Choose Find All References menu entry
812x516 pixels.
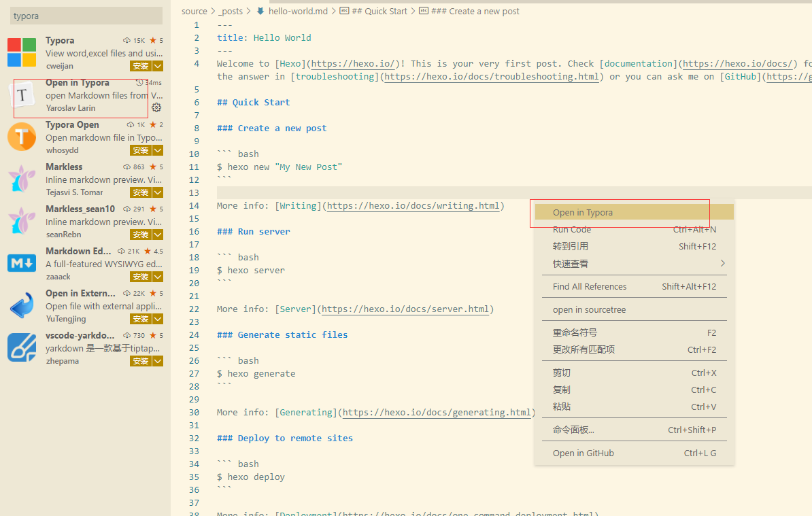tap(635, 286)
